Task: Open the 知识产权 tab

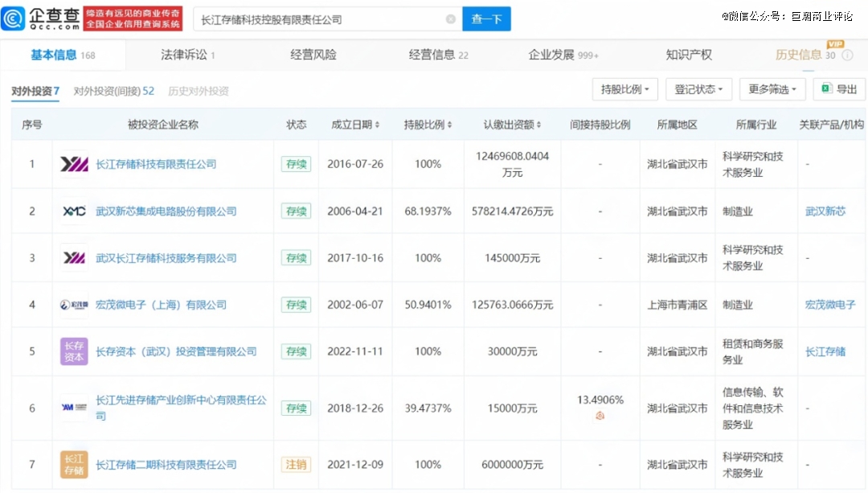Action: [x=689, y=55]
